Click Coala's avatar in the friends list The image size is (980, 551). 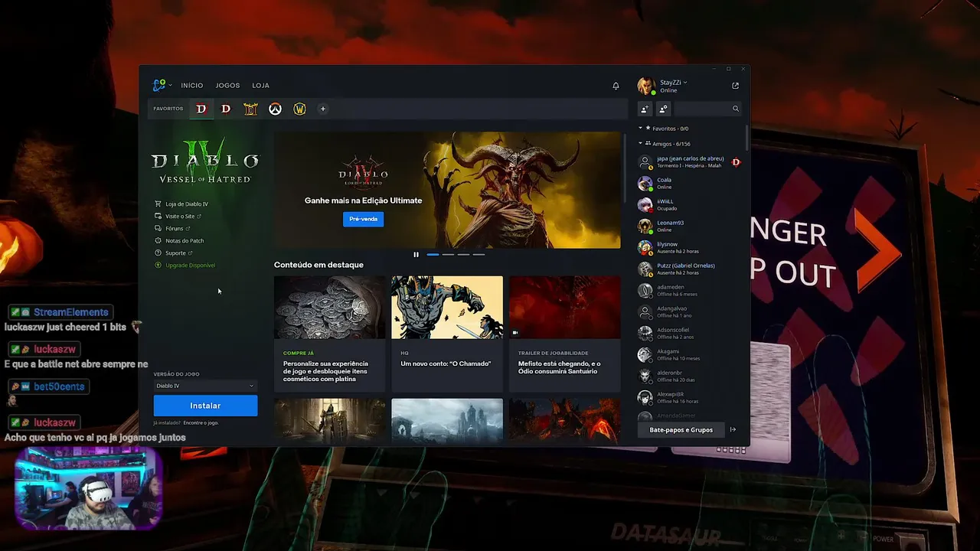(x=645, y=184)
